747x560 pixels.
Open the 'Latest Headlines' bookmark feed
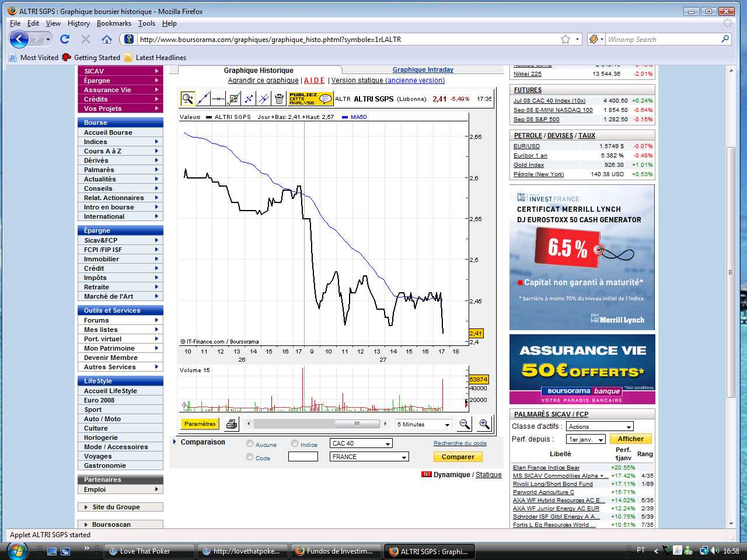[x=155, y=57]
